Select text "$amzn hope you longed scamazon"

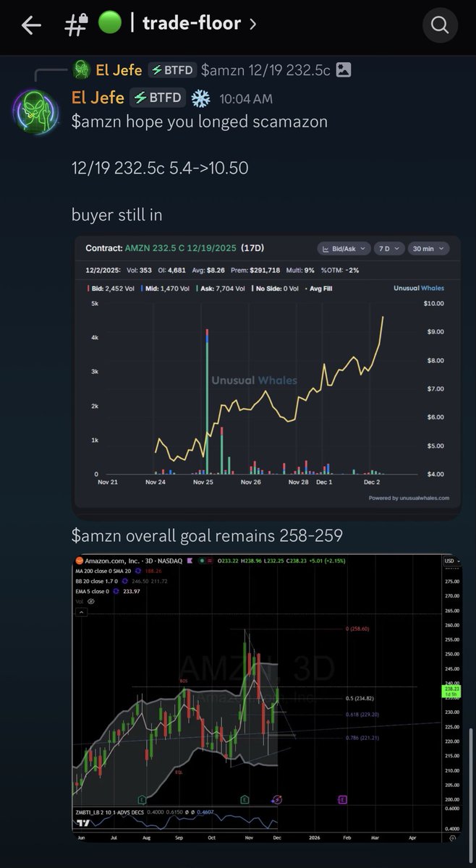[x=199, y=122]
